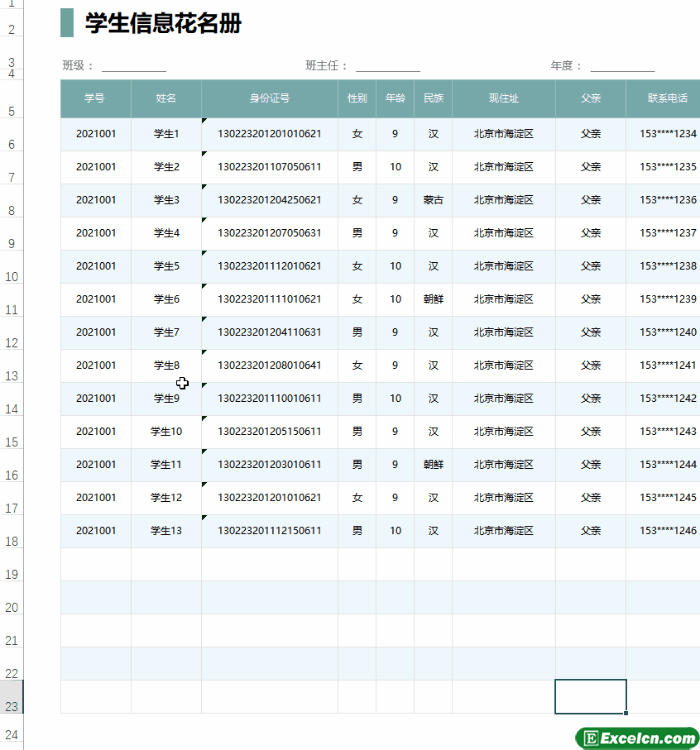Select phone cell 153****1240

(663, 332)
